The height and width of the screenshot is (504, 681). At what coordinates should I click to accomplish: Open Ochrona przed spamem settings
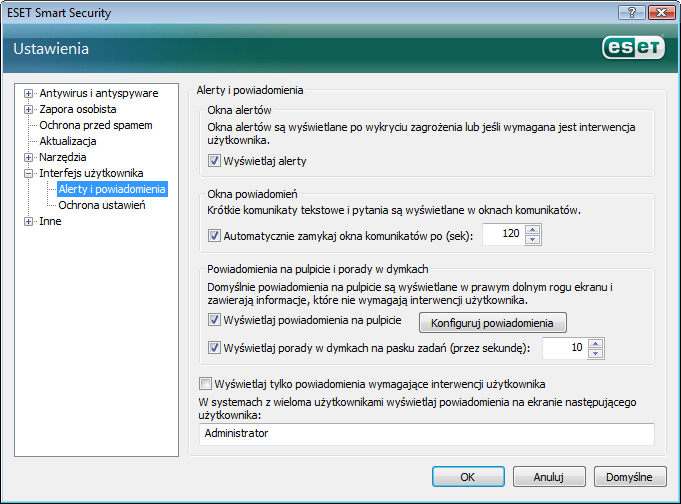(x=96, y=126)
